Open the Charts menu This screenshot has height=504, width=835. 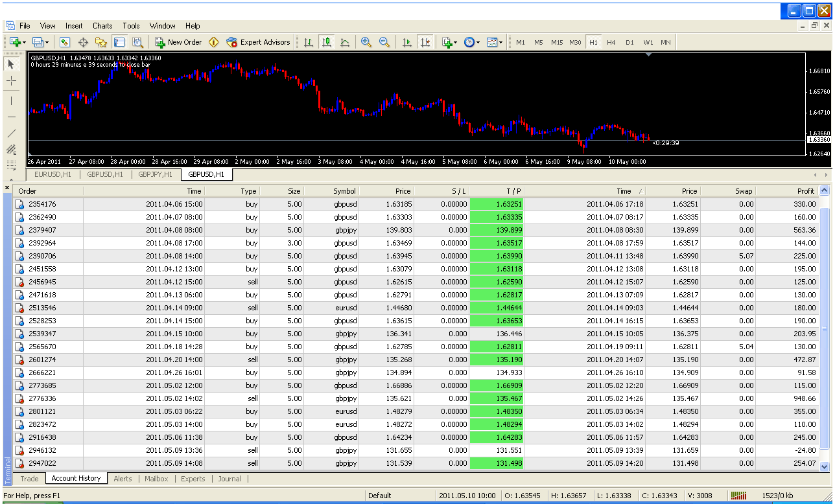click(x=102, y=26)
